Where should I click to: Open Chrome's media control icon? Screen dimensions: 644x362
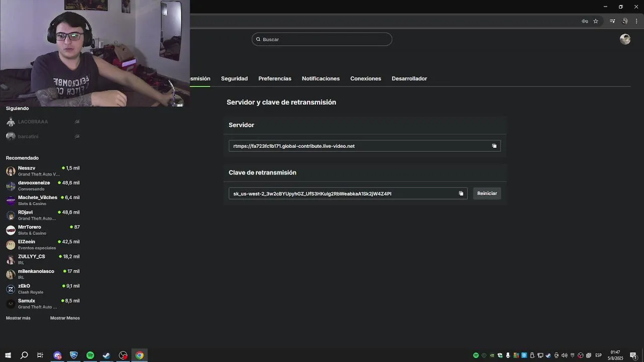pos(612,21)
